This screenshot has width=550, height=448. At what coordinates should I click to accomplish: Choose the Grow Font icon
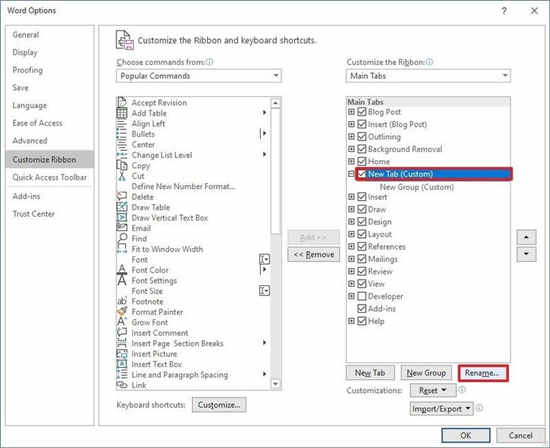click(x=122, y=322)
